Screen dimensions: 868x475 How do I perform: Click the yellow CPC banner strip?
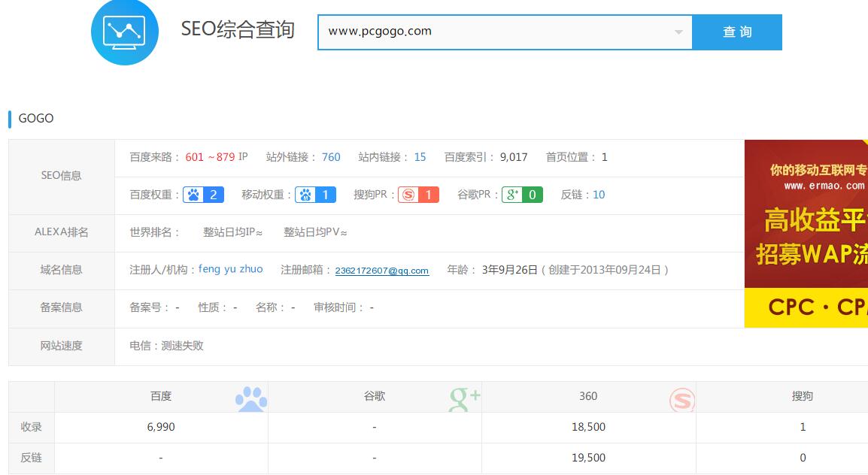coord(806,307)
